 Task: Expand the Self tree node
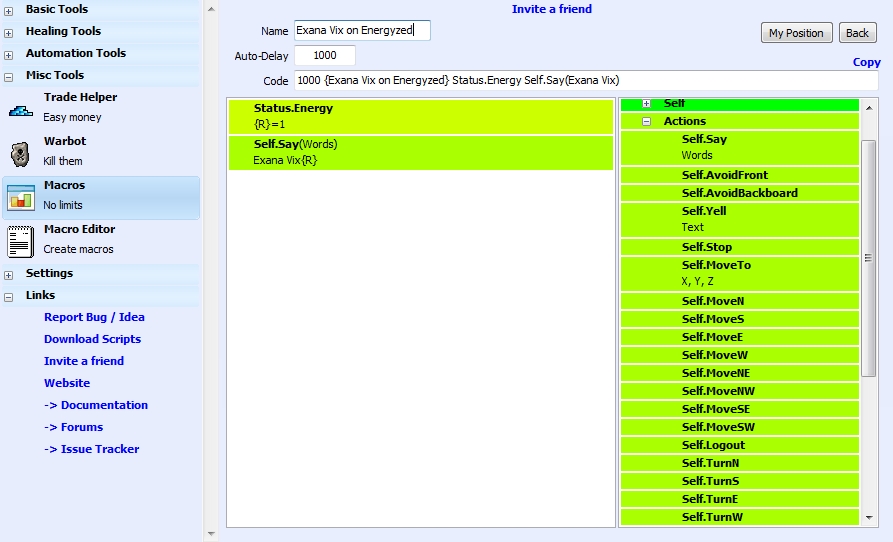tap(646, 104)
